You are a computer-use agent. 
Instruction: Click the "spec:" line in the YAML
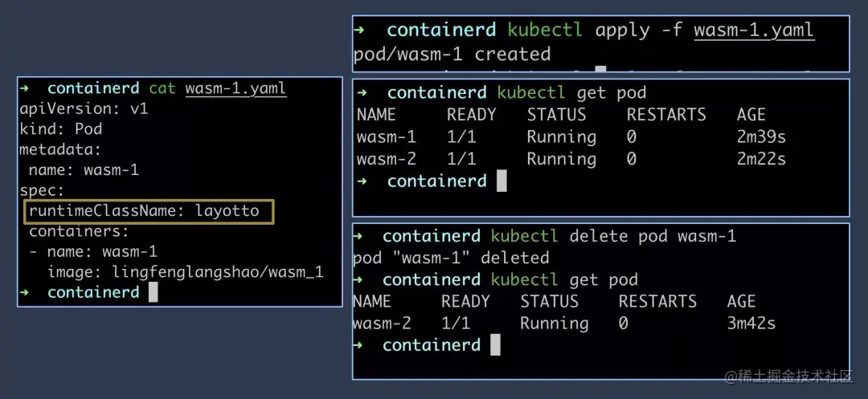pyautogui.click(x=43, y=190)
